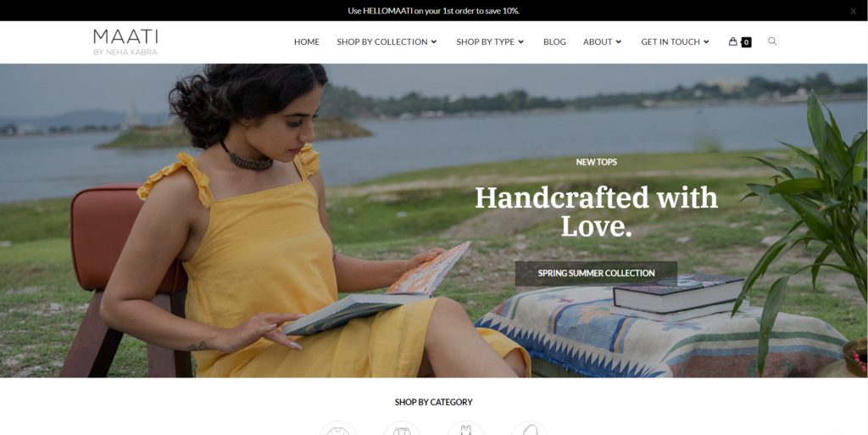This screenshot has width=868, height=435.
Task: Select the dress category icon
Action: point(465,428)
